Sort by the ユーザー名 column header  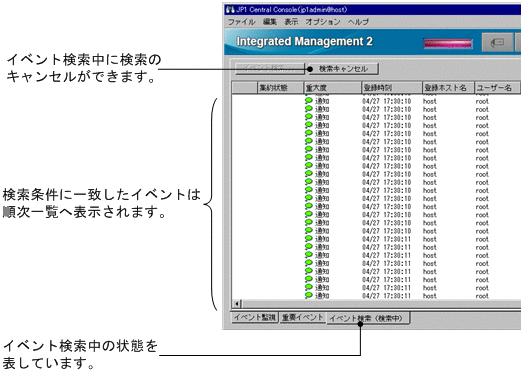497,88
